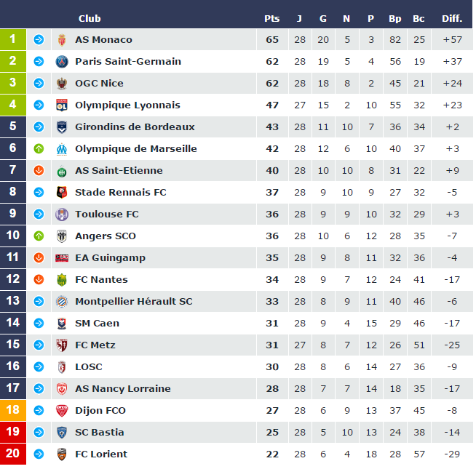This screenshot has height=469, width=476.
Task: Click the Pts column header
Action: coord(271,18)
